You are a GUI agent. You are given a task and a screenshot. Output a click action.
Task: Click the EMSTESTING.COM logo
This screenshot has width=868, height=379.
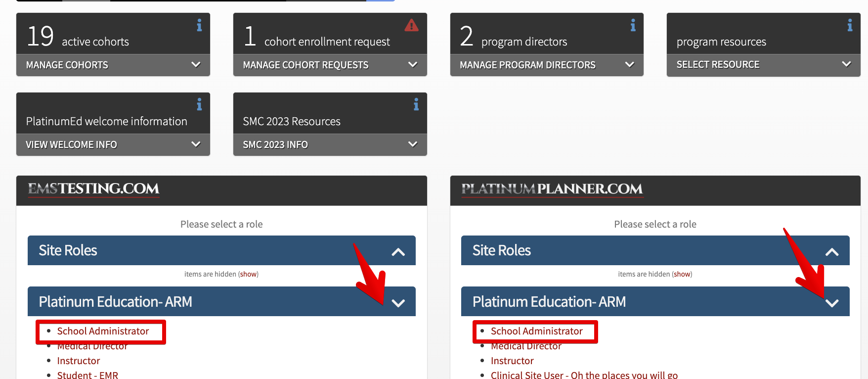tap(93, 189)
